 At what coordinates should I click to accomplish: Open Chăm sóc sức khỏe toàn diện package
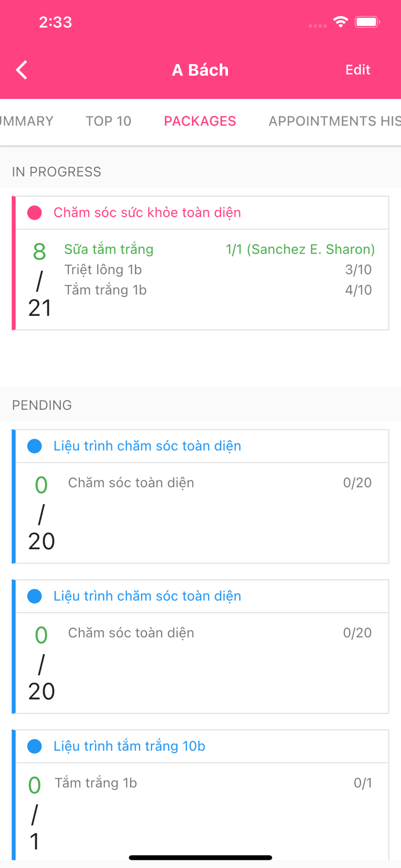click(x=147, y=213)
